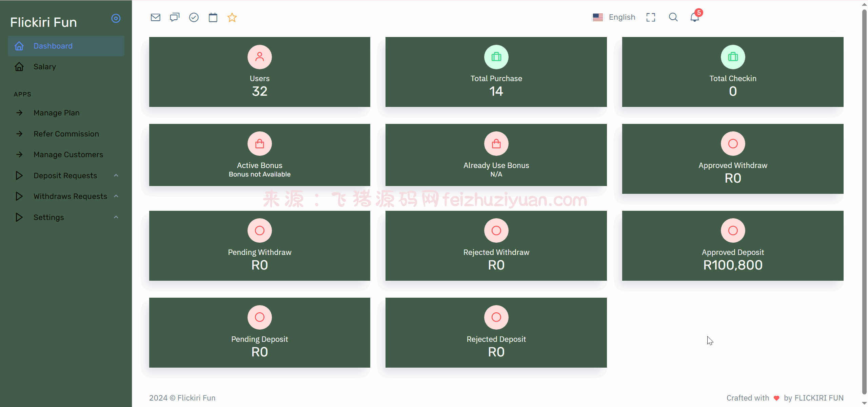Select Dashboard in the sidebar
This screenshot has width=868, height=407.
point(53,46)
